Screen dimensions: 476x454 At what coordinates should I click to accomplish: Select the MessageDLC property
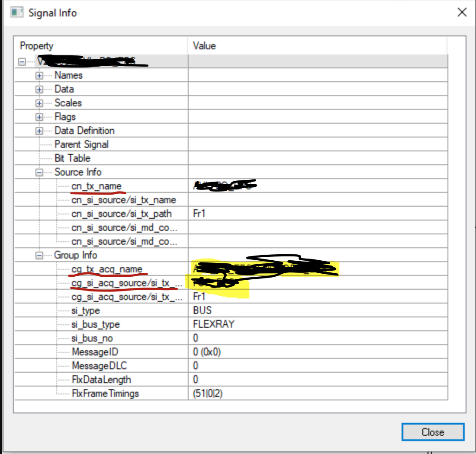[x=99, y=366]
